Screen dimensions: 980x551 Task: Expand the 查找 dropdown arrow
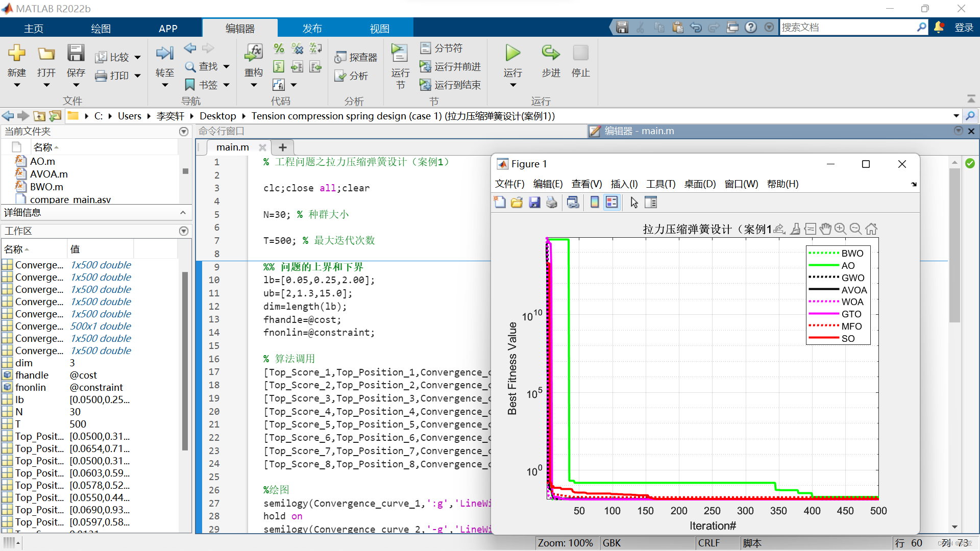(x=226, y=67)
